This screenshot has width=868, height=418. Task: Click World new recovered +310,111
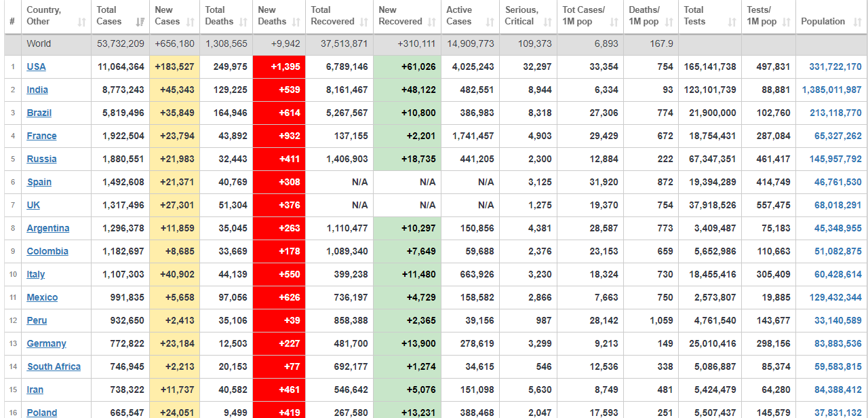pos(416,43)
